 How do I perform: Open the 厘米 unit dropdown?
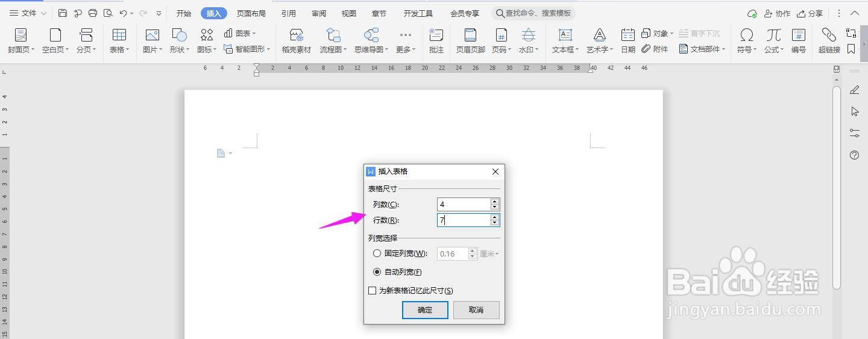tap(489, 253)
